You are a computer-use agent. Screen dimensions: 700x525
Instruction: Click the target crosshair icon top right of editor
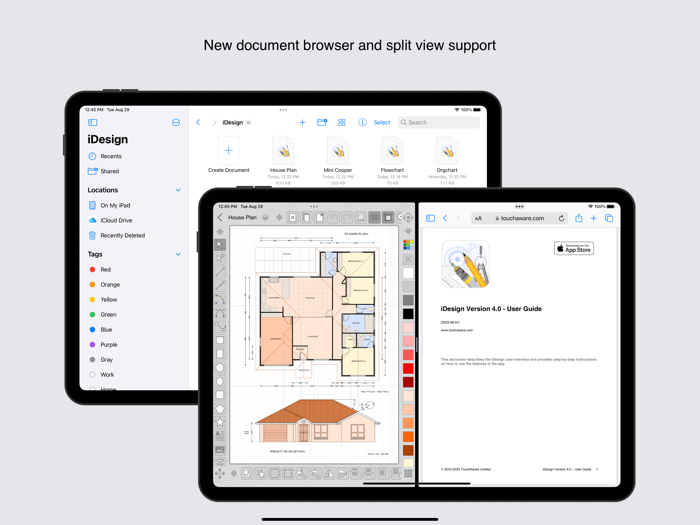point(408,217)
